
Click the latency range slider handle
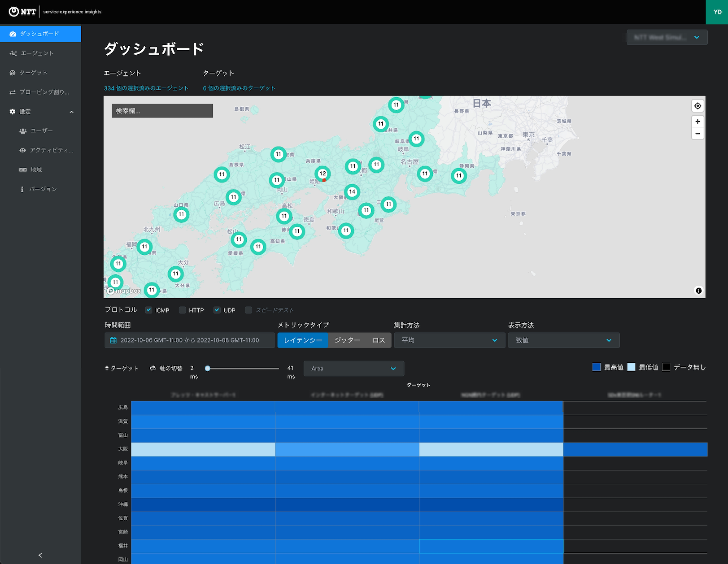point(208,368)
